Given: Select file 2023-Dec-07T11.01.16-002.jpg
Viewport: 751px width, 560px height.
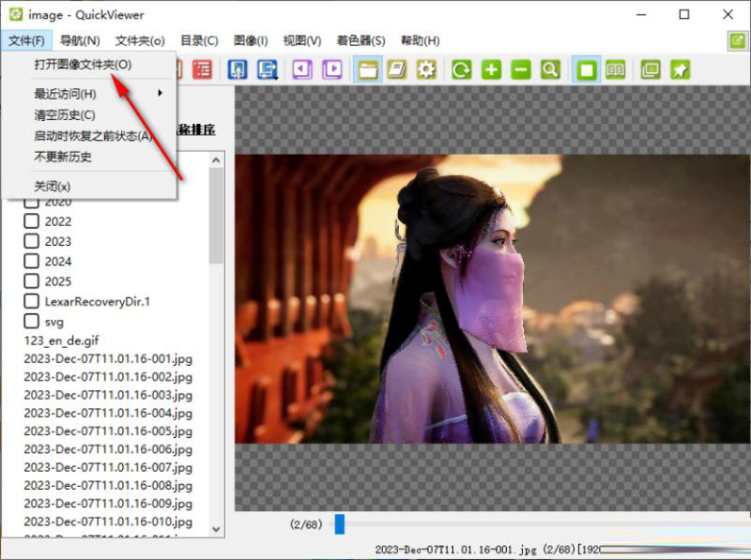Looking at the screenshot, I should click(108, 377).
